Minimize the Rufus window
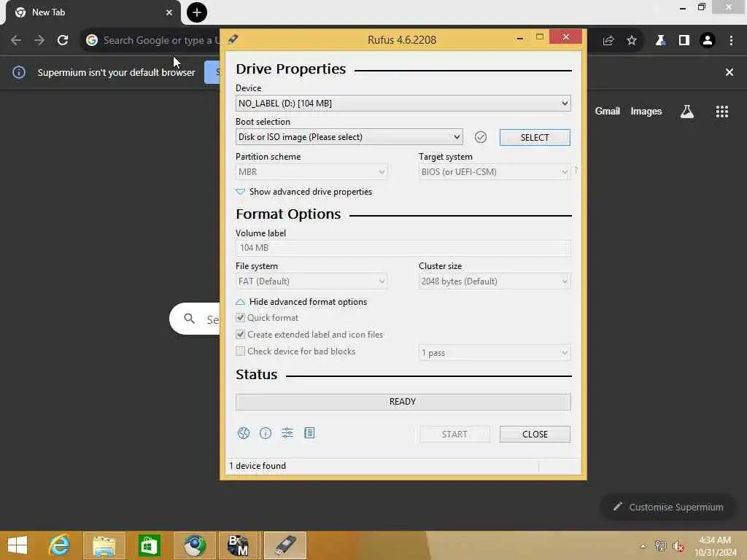Viewport: 747px width, 560px height. click(x=519, y=38)
